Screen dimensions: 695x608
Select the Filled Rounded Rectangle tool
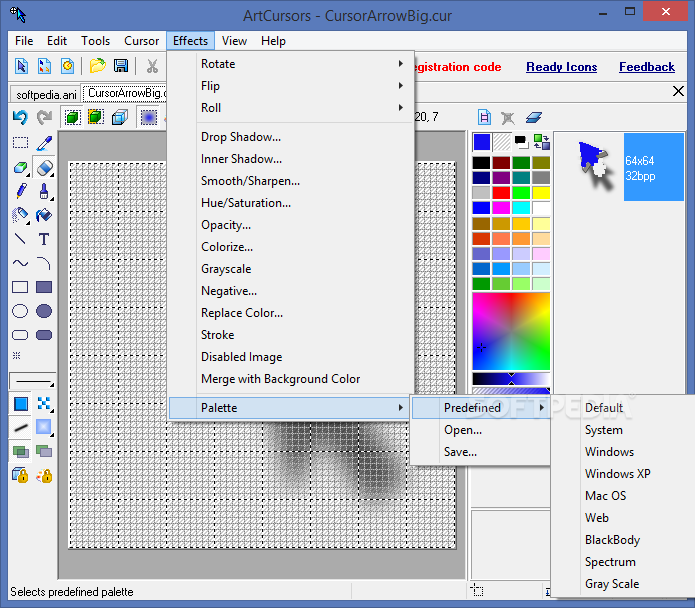(x=44, y=335)
